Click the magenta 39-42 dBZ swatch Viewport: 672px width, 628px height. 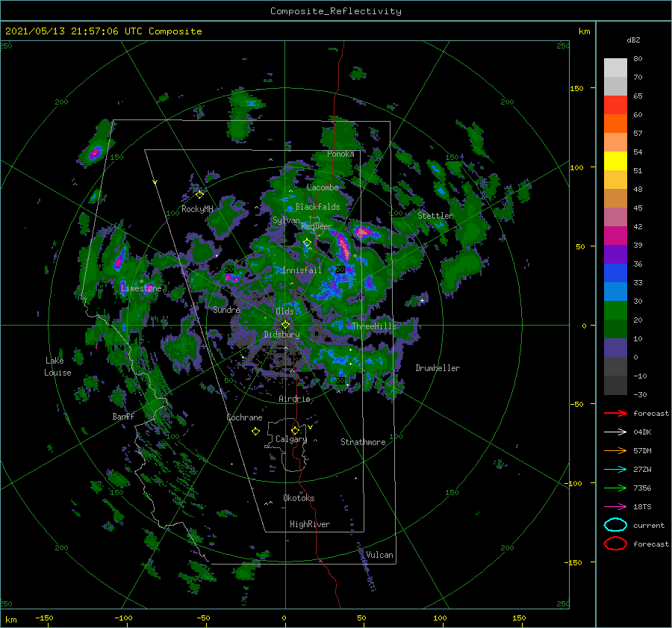tap(615, 236)
